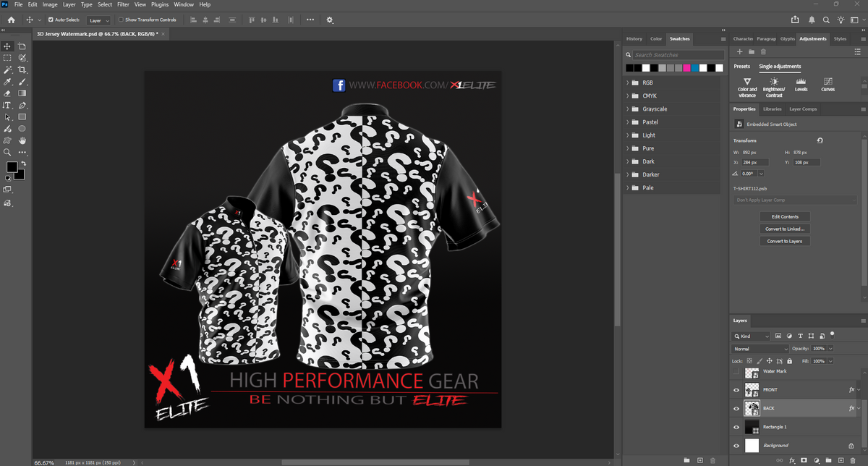Create a new layer group
868x466 pixels.
click(830, 460)
